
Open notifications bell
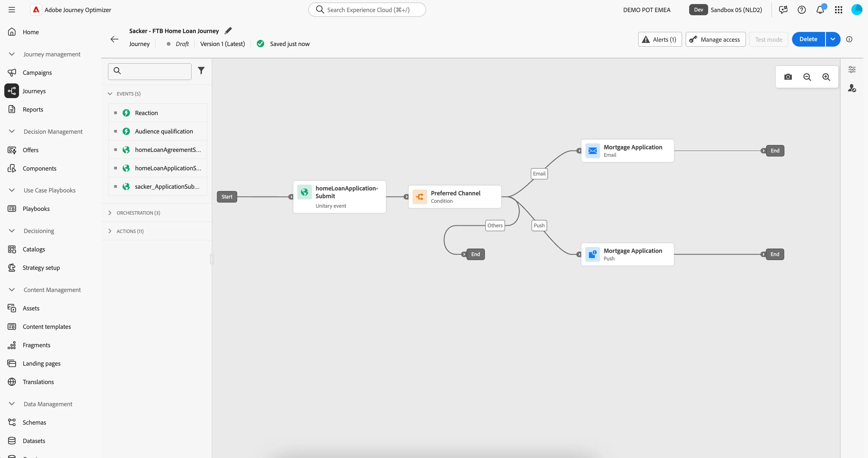[820, 10]
